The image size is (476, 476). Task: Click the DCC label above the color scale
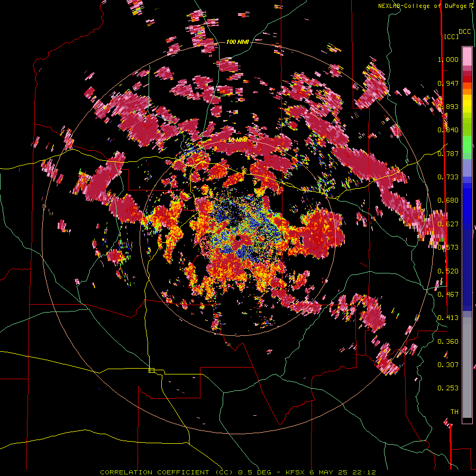(x=465, y=32)
